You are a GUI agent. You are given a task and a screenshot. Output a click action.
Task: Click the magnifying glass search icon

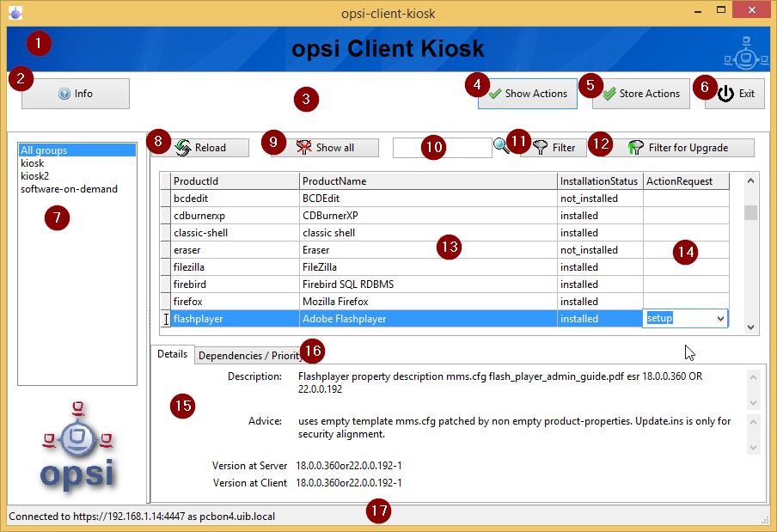(x=501, y=145)
